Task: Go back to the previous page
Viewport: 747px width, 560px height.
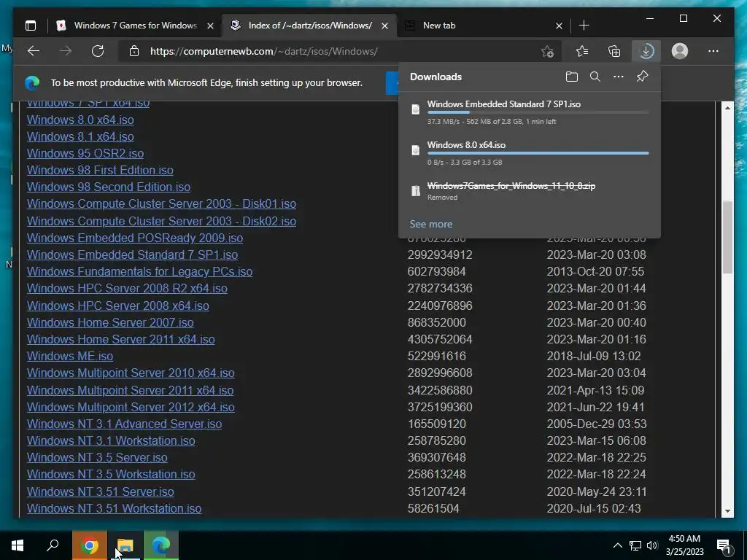Action: click(34, 51)
